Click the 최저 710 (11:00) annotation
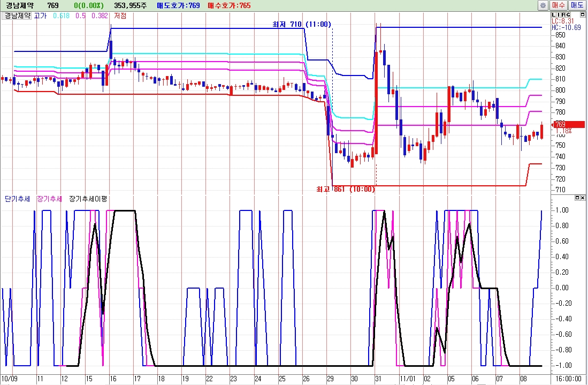The height and width of the screenshot is (385, 588). [301, 24]
